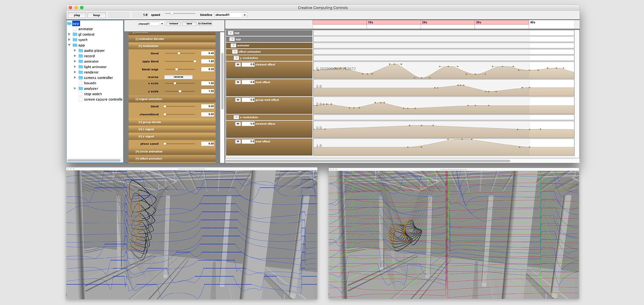Click the timeline horizontal scrollbar
This screenshot has width=644, height=305.
click(368, 161)
